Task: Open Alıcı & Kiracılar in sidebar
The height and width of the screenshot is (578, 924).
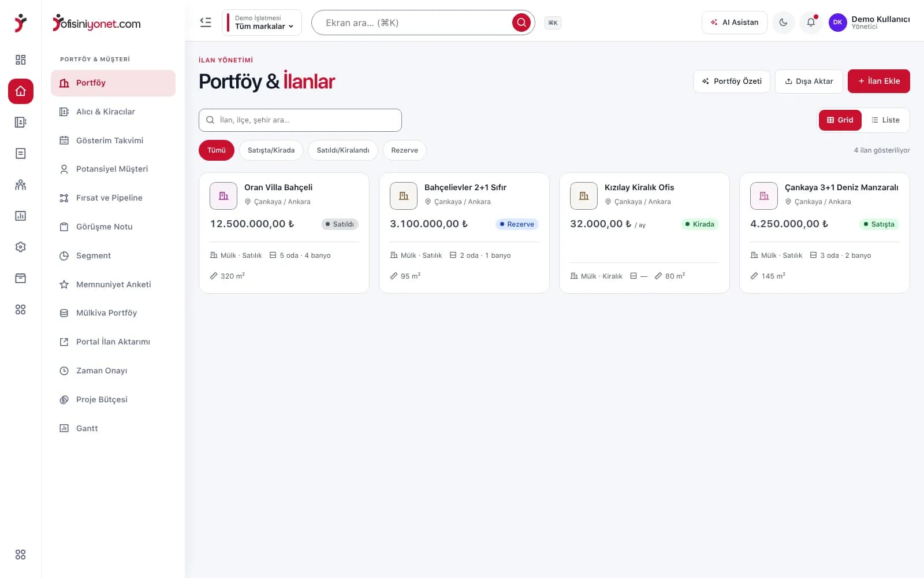Action: pyautogui.click(x=113, y=112)
